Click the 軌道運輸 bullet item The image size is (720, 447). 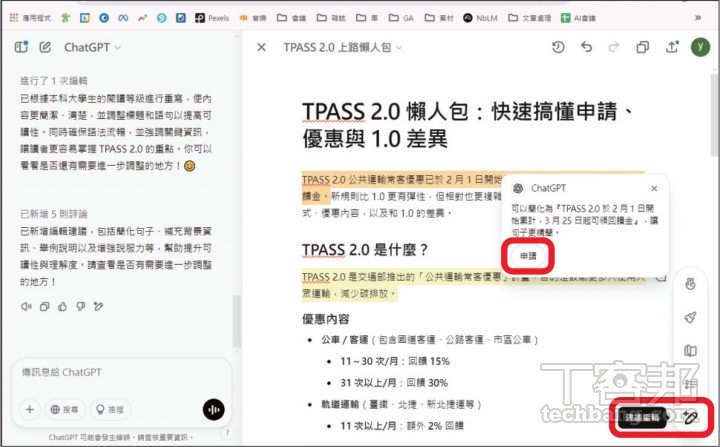401,405
